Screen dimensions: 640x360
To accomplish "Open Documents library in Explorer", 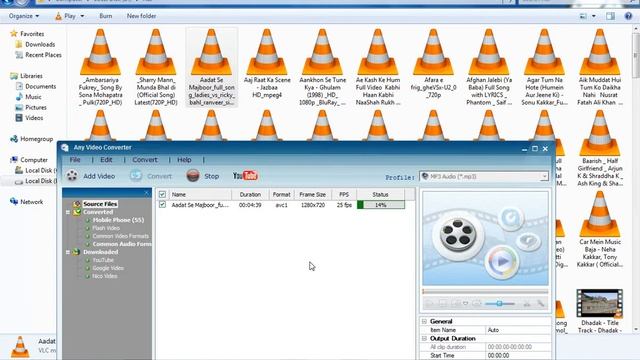I will tap(40, 86).
